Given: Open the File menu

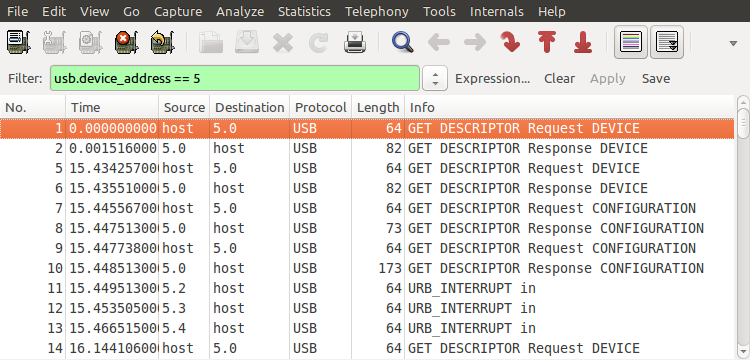Looking at the screenshot, I should point(17,11).
